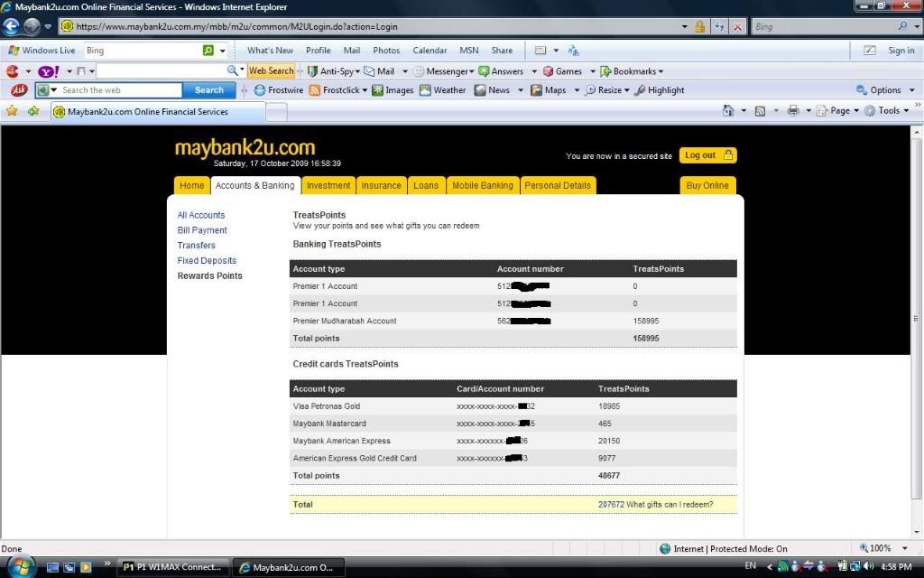Open the Ask toolbar Options dropdown
The width and height of the screenshot is (924, 578).
click(x=885, y=90)
